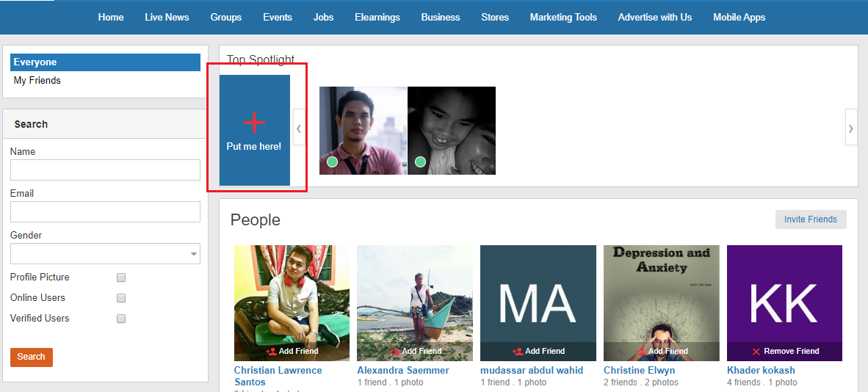Click Add Friend icon on mudassar abdul wahid

(x=518, y=352)
